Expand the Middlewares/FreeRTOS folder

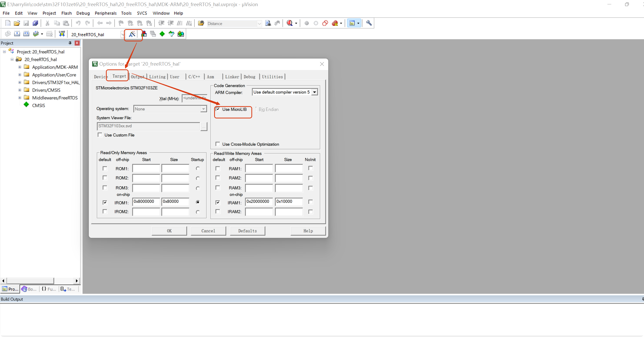[20, 98]
